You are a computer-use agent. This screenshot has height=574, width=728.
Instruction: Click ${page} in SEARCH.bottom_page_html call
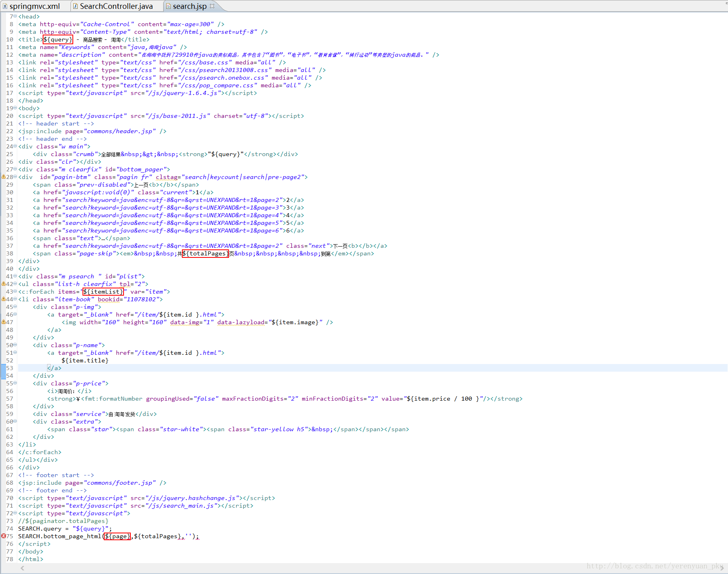(x=118, y=536)
